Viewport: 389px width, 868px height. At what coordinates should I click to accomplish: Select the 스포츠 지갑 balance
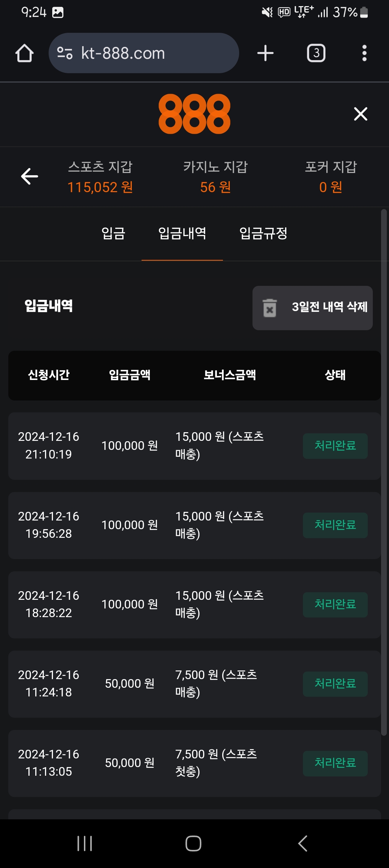point(100,177)
